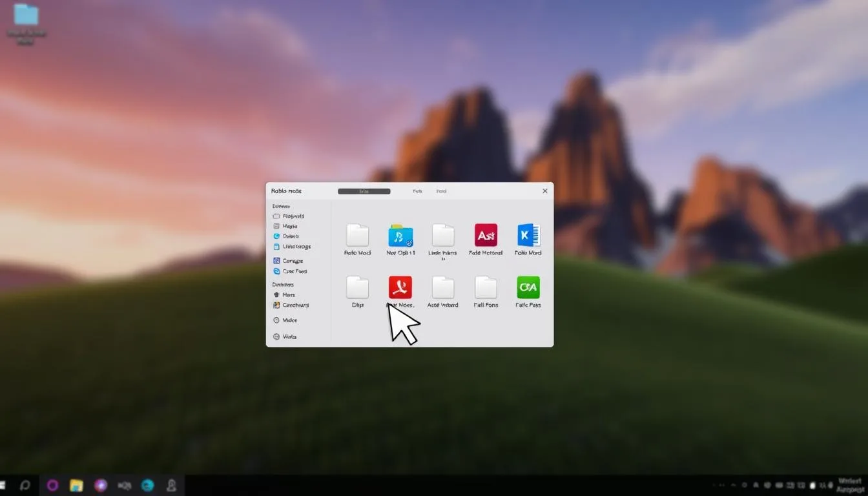Open the folder icon on the desktop
Screen dimensions: 868x496
coord(26,15)
